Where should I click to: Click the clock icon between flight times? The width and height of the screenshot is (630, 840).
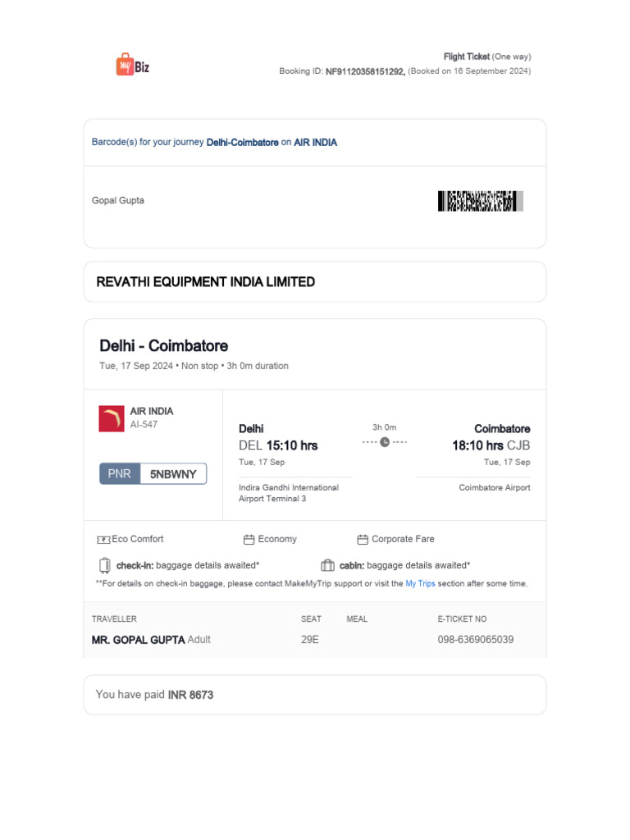(x=385, y=442)
